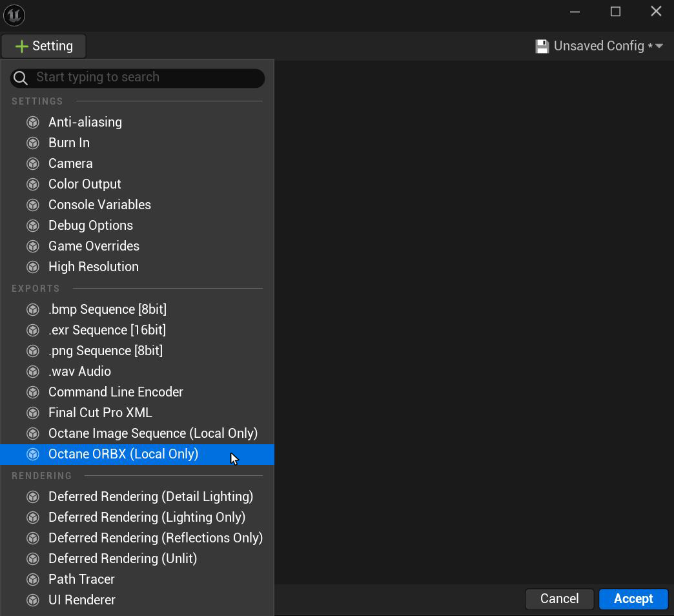Click the cube icon beside Final Cut Pro XML
This screenshot has height=616, width=674.
(x=33, y=413)
